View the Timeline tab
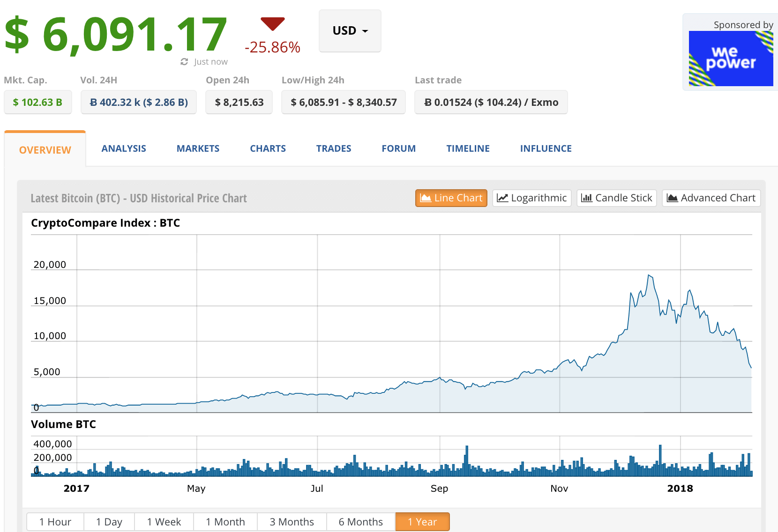This screenshot has height=532, width=778. (468, 148)
